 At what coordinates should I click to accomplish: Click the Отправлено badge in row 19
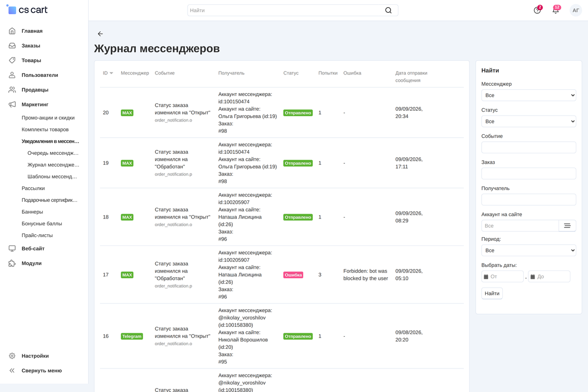pyautogui.click(x=298, y=163)
